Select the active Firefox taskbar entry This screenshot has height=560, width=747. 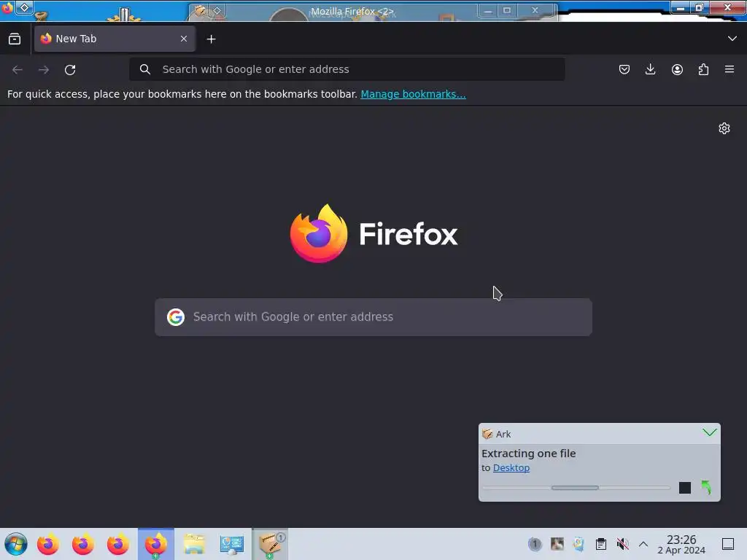tap(156, 544)
